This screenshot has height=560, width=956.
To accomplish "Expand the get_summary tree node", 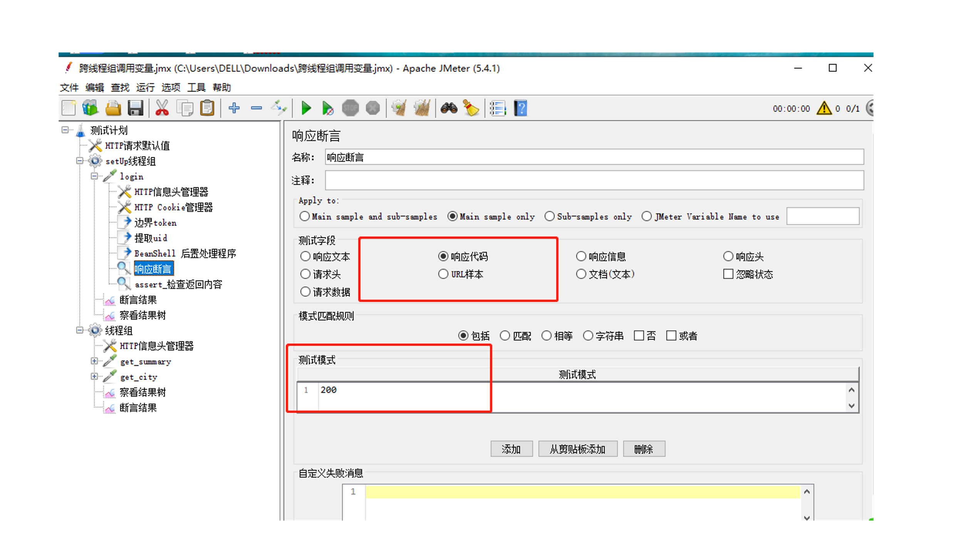I will click(x=94, y=361).
